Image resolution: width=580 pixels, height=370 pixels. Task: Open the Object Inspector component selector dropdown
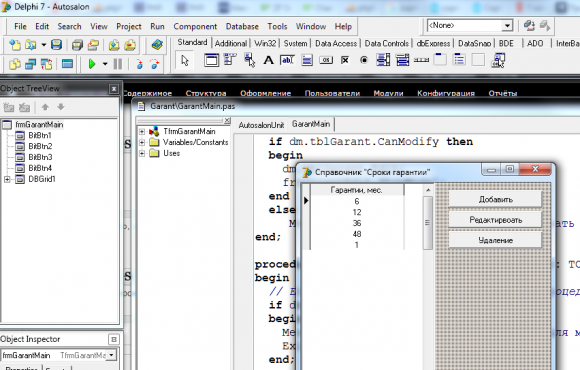[111, 355]
